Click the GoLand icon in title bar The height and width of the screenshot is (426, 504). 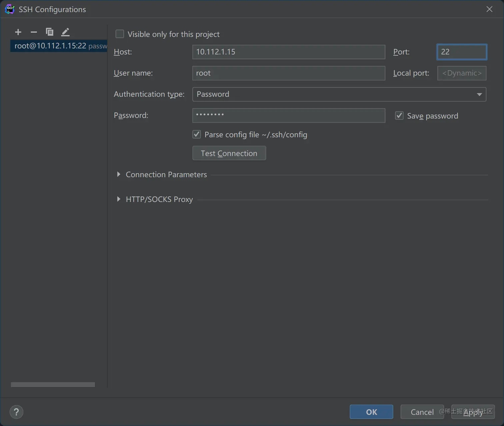(10, 9)
